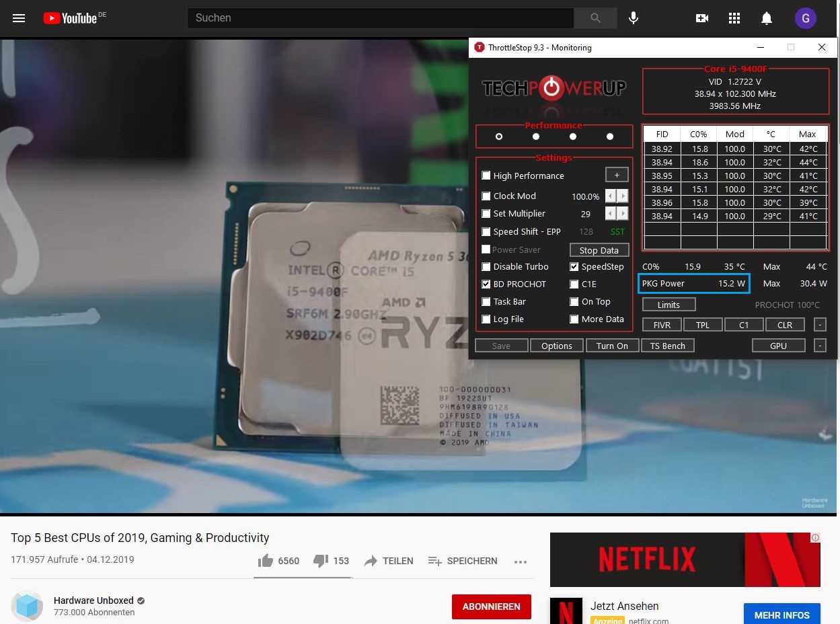Open the notifications bell
The width and height of the screenshot is (840, 624).
point(767,18)
